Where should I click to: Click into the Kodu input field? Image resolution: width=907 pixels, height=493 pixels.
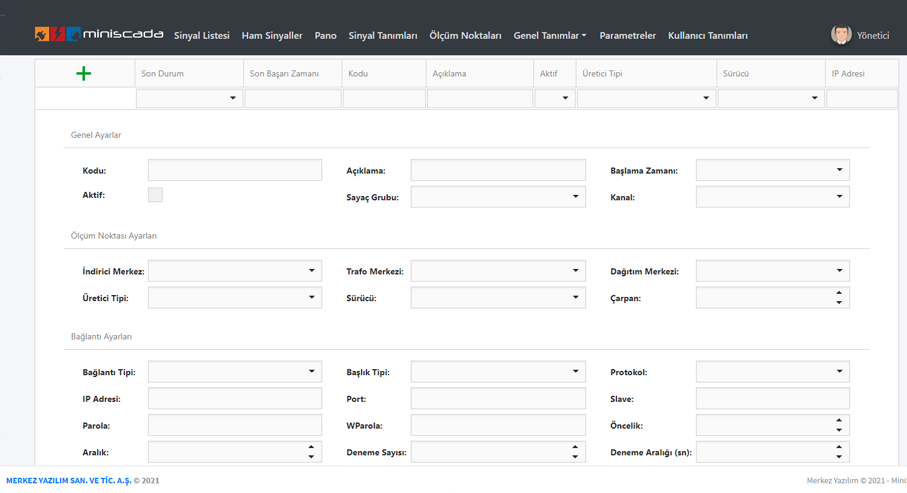pos(235,171)
